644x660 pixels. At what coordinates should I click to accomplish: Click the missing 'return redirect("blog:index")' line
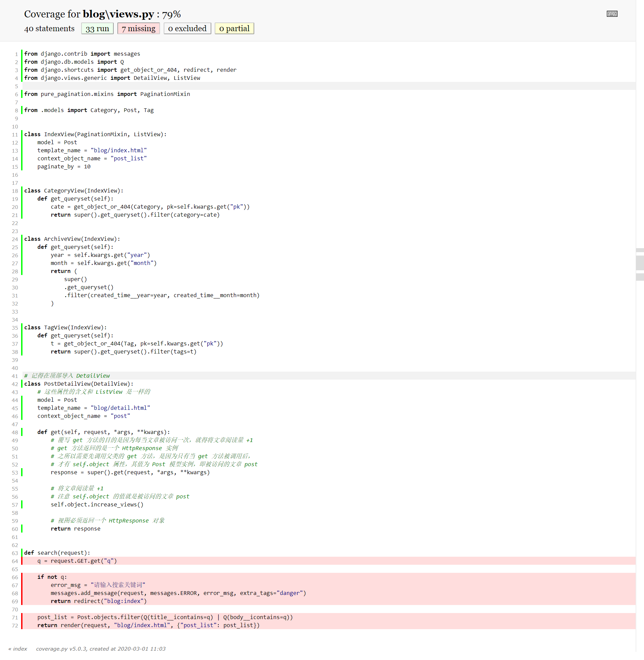99,601
